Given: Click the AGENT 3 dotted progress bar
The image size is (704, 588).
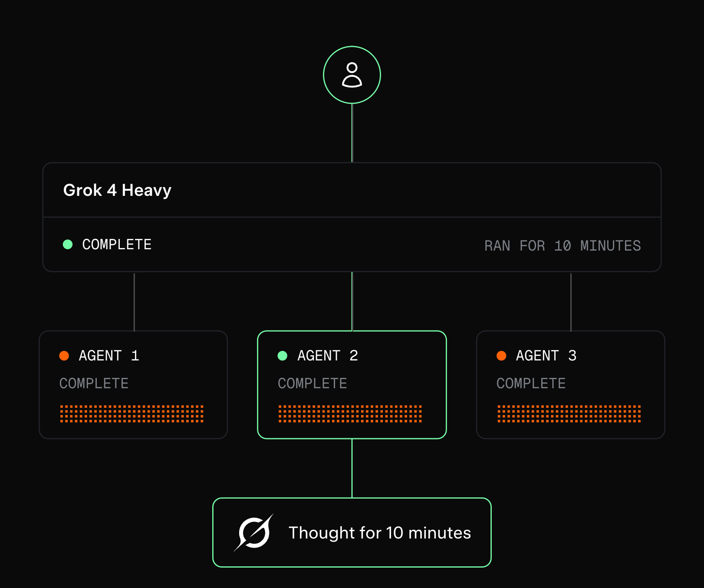Looking at the screenshot, I should click(x=569, y=414).
